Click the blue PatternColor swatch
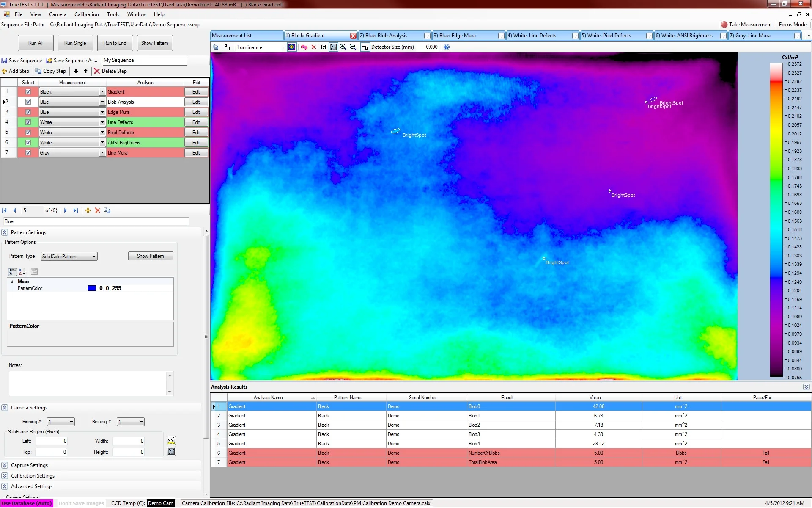 91,288
